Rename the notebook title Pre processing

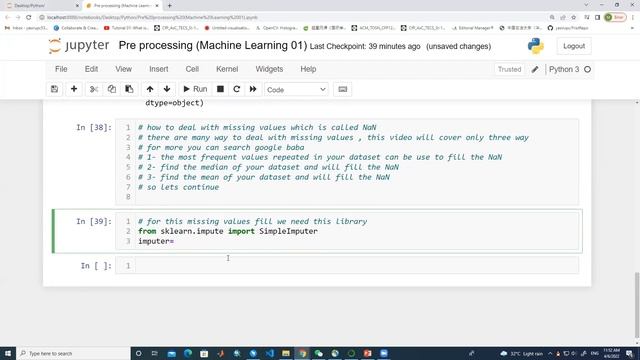tap(213, 45)
